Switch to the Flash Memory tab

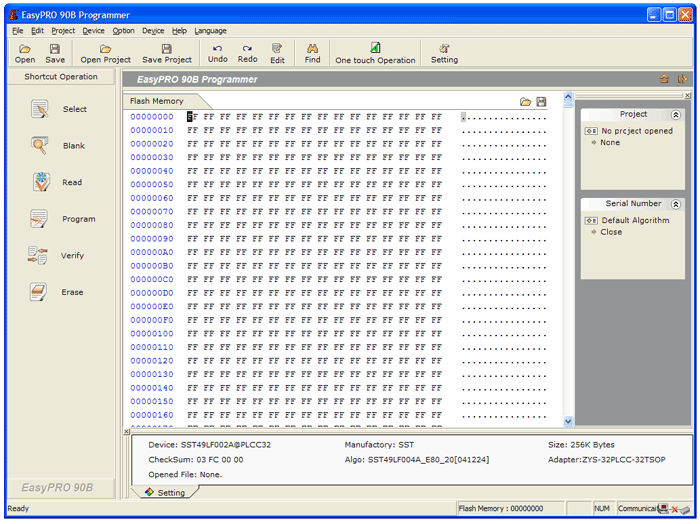157,101
